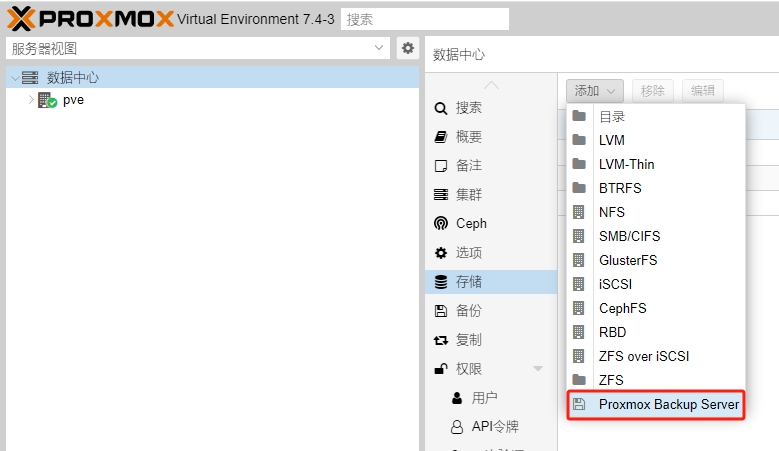Viewport: 779px width, 451px height.
Task: Click the API token user icon
Action: click(456, 427)
